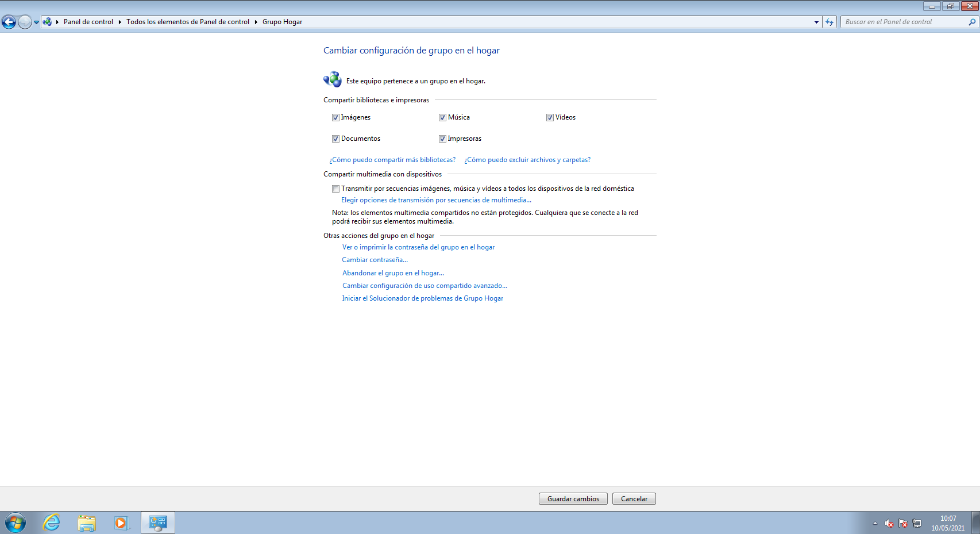The image size is (980, 534).
Task: Open '¿Cómo puedo compartir más bibliotecas?' link
Action: coord(392,160)
